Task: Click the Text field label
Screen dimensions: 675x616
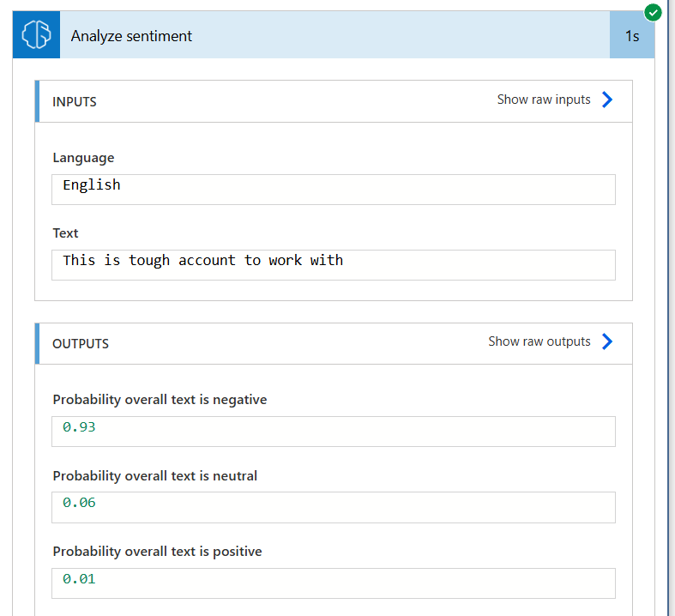Action: [x=65, y=233]
